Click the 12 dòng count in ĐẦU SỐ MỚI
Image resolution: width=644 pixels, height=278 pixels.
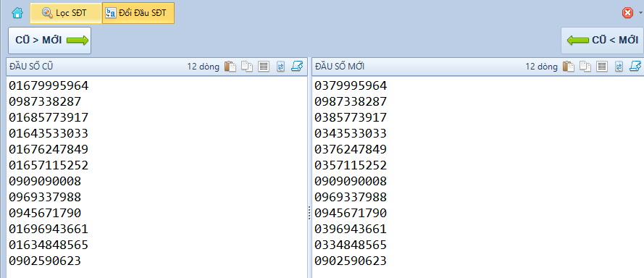coord(542,67)
